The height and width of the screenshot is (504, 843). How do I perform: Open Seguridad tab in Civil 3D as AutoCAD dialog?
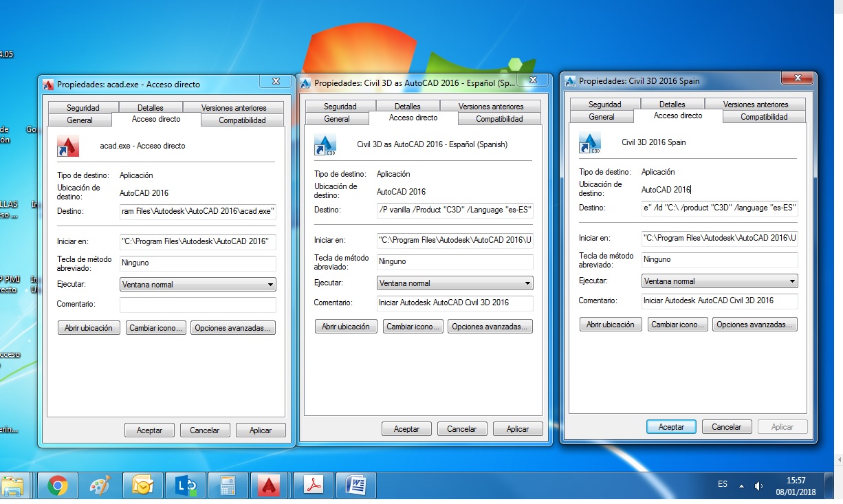340,107
